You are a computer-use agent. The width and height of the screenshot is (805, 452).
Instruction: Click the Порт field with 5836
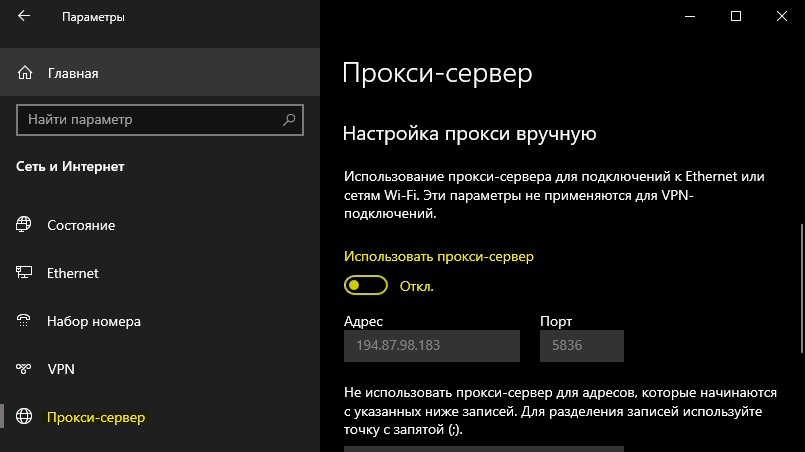[x=582, y=346]
